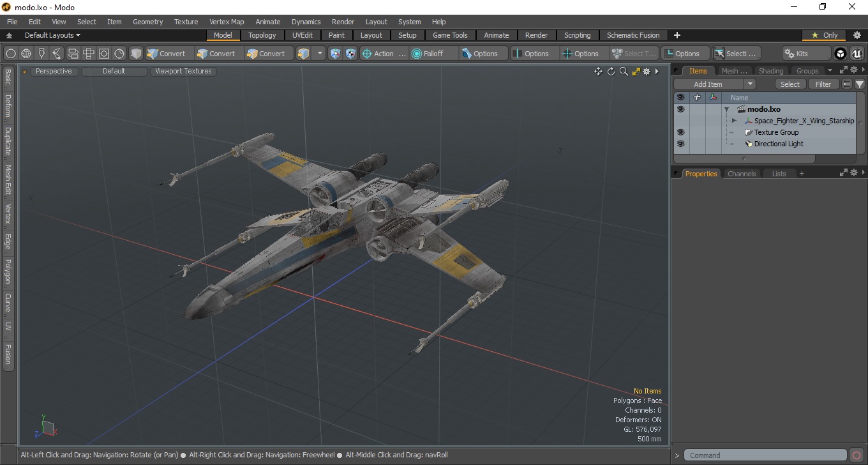
Task: Click the Items panel settings gear
Action: click(853, 70)
